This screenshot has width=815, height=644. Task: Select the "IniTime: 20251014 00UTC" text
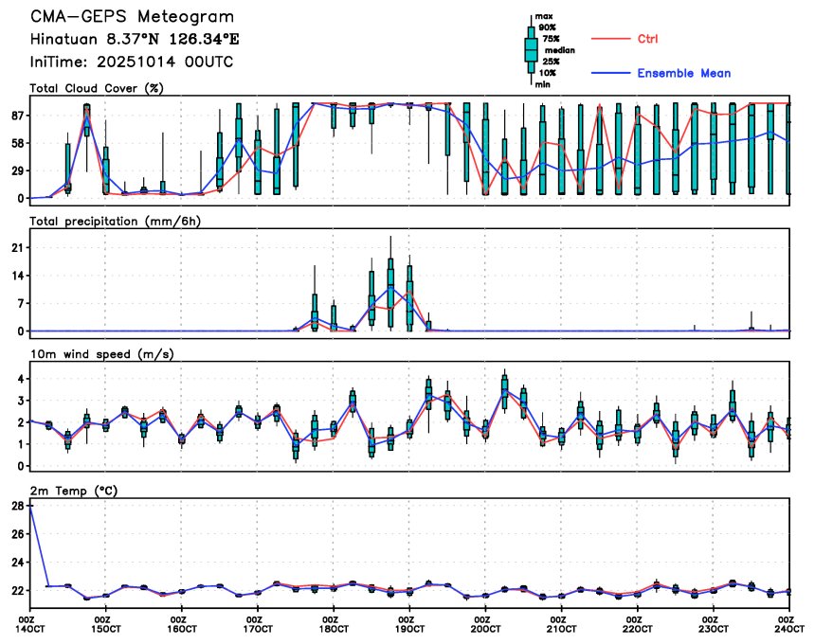coord(132,63)
